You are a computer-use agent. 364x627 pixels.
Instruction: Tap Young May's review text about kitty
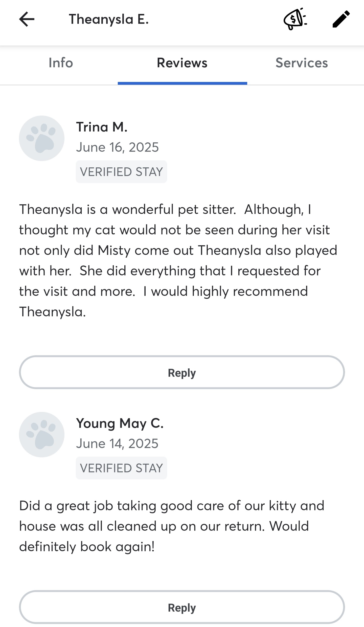coord(172,526)
